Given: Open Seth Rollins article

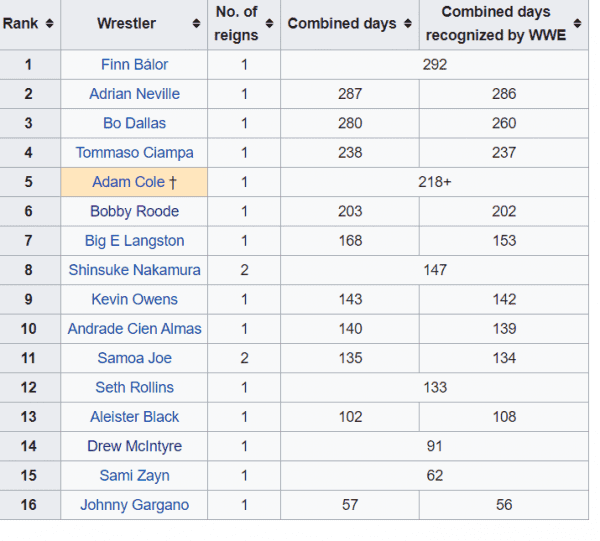Looking at the screenshot, I should click(134, 387).
